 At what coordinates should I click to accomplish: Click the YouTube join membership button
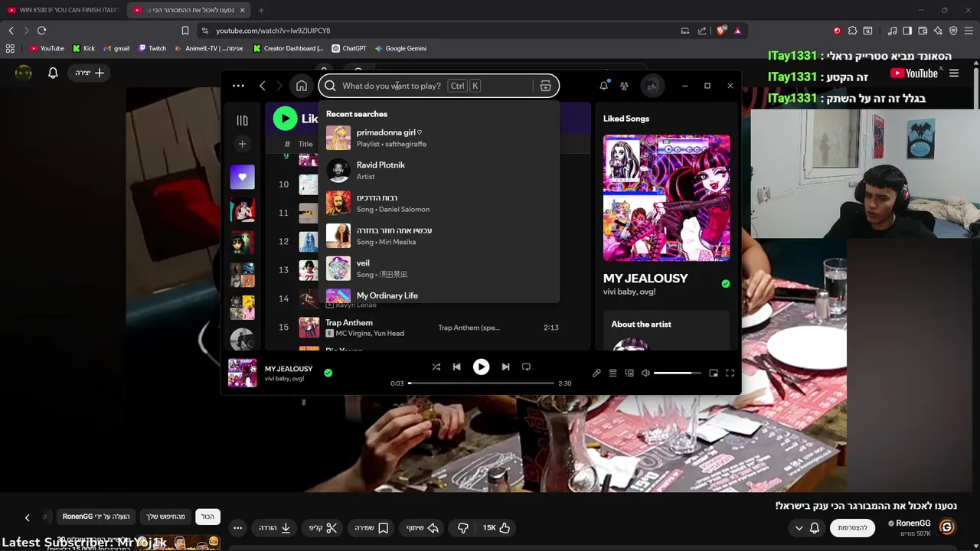point(852,527)
